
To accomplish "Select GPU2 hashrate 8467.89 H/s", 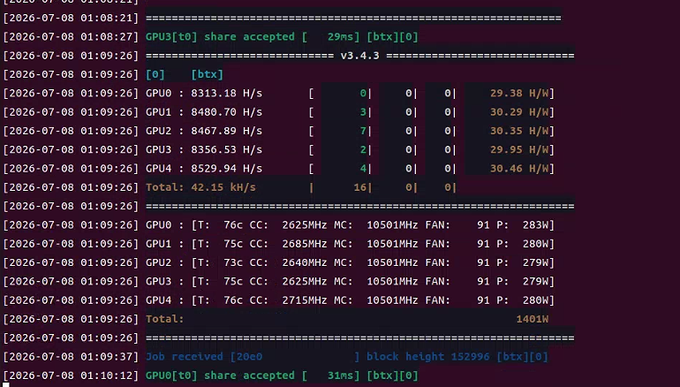I will [226, 131].
